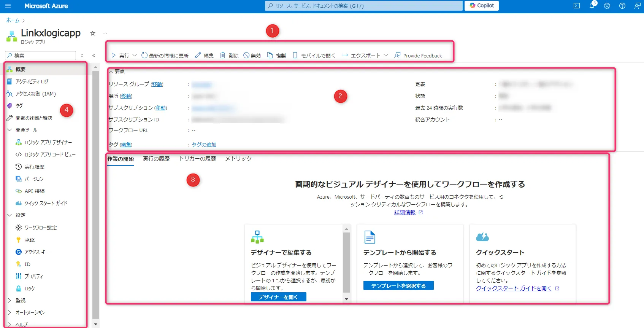644x328 pixels.
Task: Collapse the 設定 group
Action: pos(10,215)
